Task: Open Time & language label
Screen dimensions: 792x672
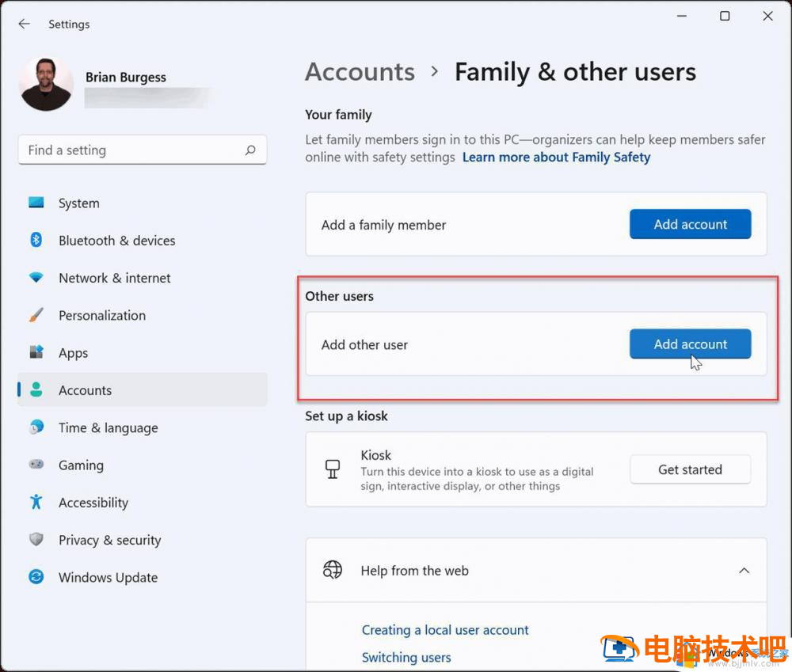Action: click(108, 427)
